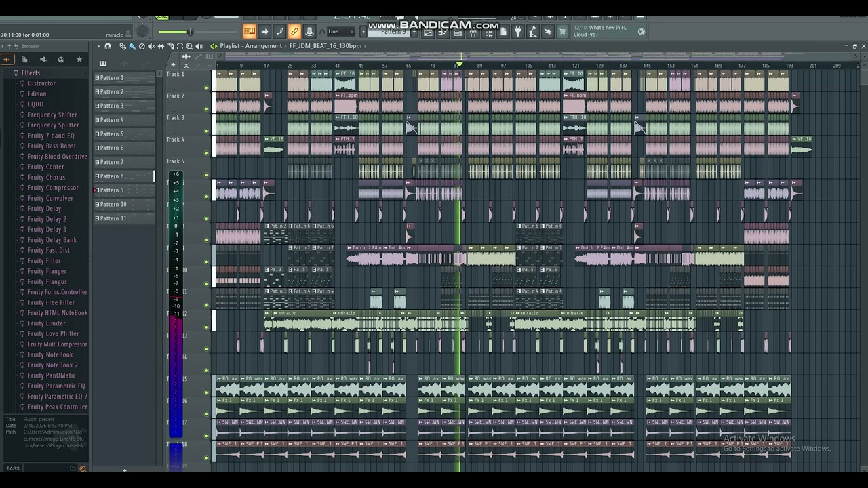Open the playlist options arrow menu
Viewport: 868px width, 488px height.
98,46
